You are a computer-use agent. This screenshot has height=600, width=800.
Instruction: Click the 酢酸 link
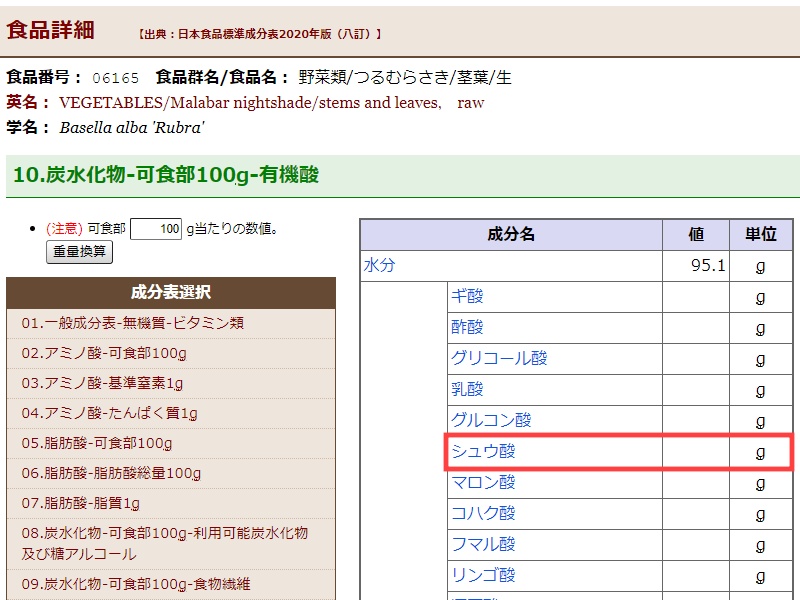click(x=467, y=328)
